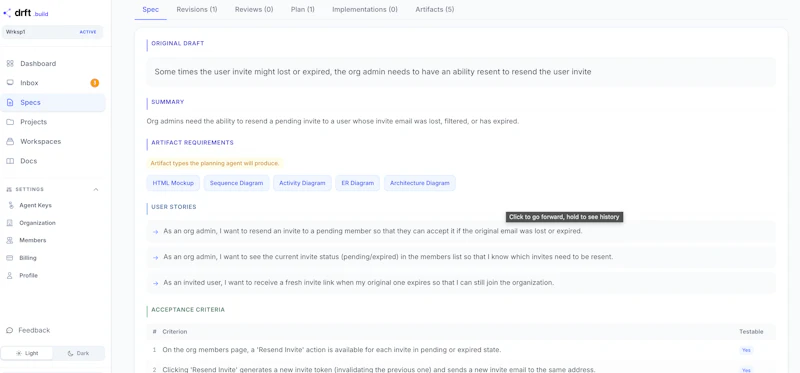This screenshot has width=800, height=373.
Task: Click the Criterion column header
Action: (175, 332)
